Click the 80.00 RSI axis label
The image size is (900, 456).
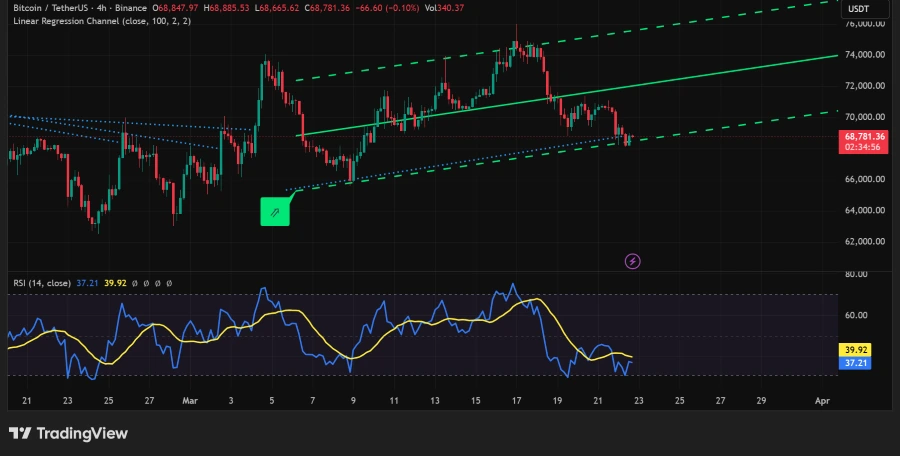pyautogui.click(x=856, y=275)
